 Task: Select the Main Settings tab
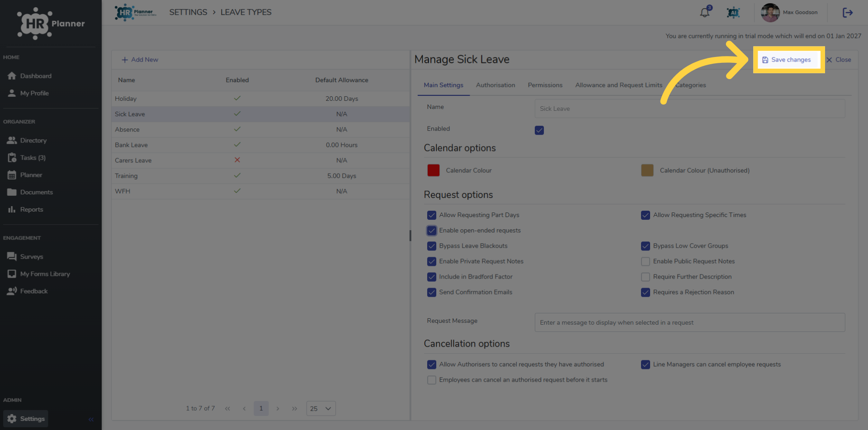tap(443, 85)
